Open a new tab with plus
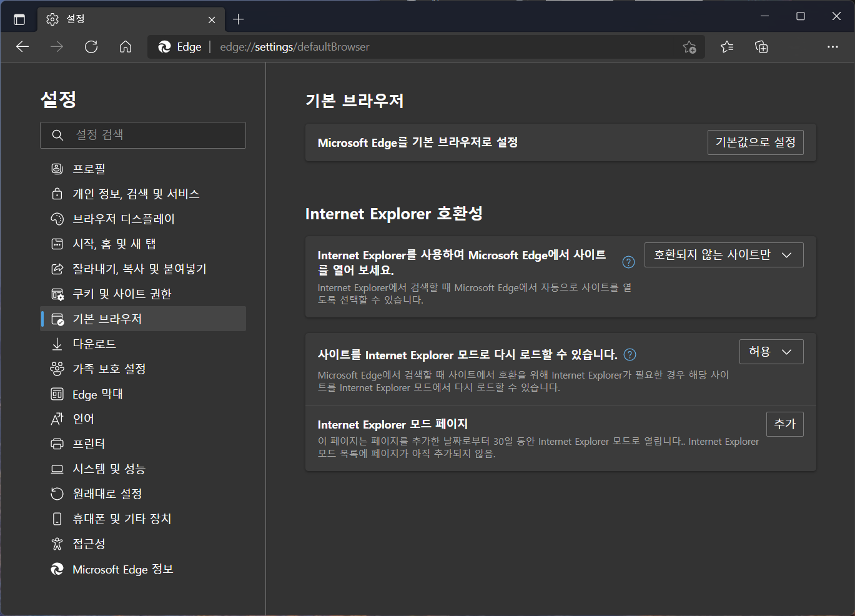Viewport: 855px width, 616px height. tap(238, 19)
